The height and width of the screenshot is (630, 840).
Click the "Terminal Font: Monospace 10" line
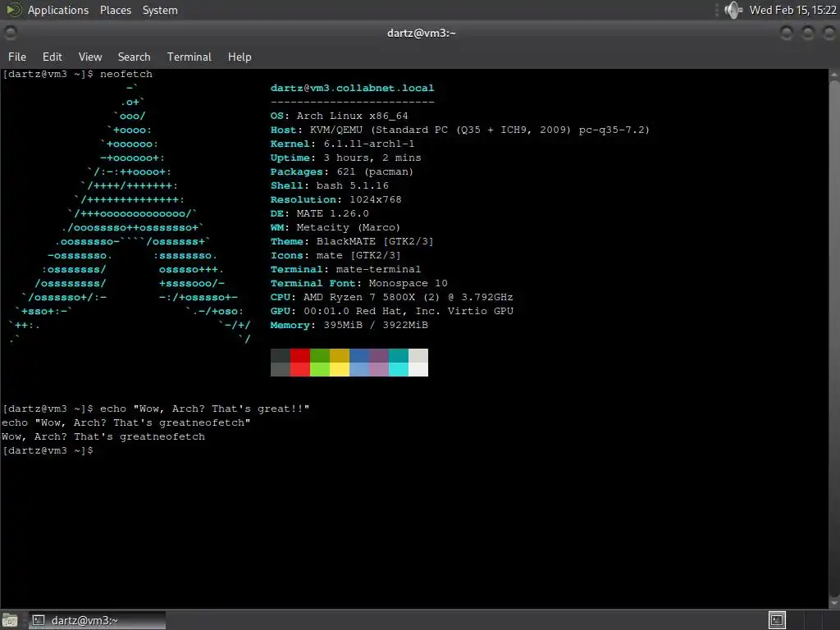point(359,283)
